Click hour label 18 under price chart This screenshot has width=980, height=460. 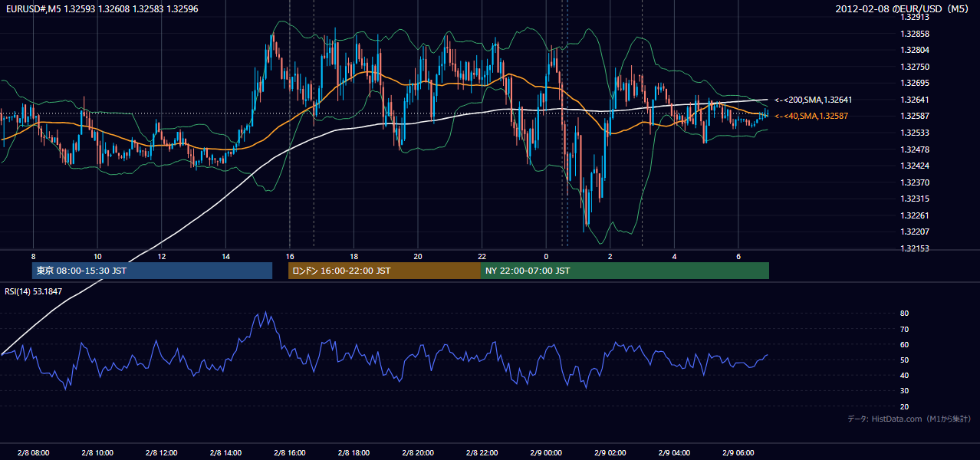354,255
